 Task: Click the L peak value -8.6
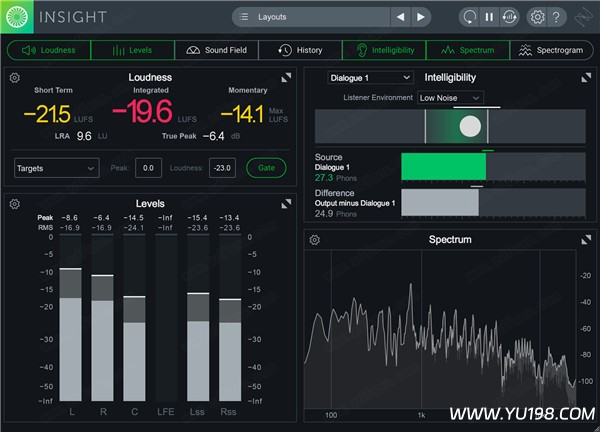(70, 218)
